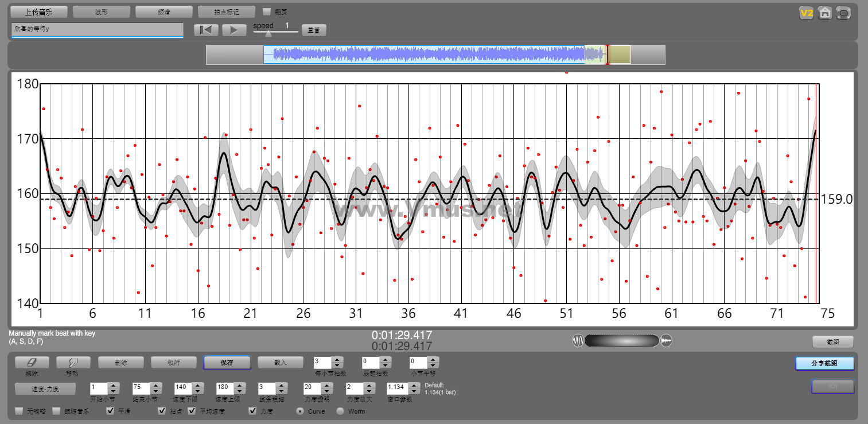Toggle the 无嘀嗒 checkbox
The width and height of the screenshot is (868, 424).
click(20, 411)
